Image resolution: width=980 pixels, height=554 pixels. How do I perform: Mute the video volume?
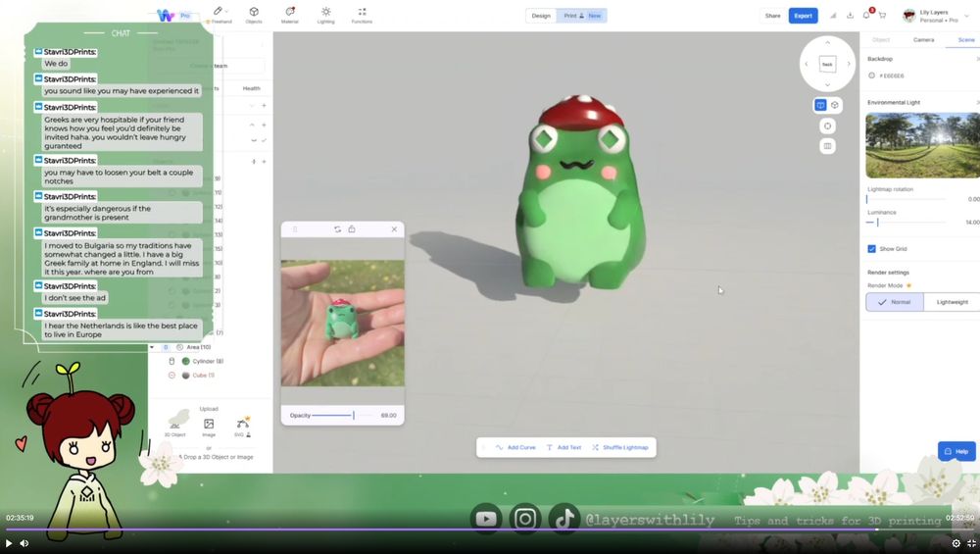(x=24, y=543)
